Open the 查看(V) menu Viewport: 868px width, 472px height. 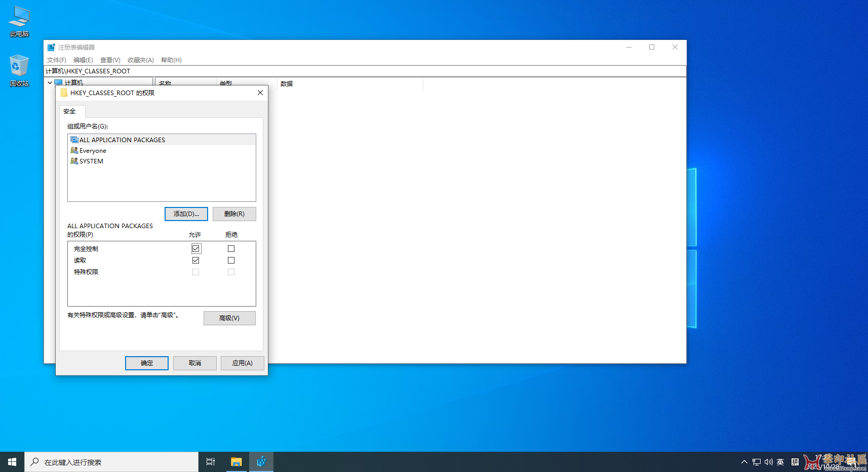(x=110, y=60)
